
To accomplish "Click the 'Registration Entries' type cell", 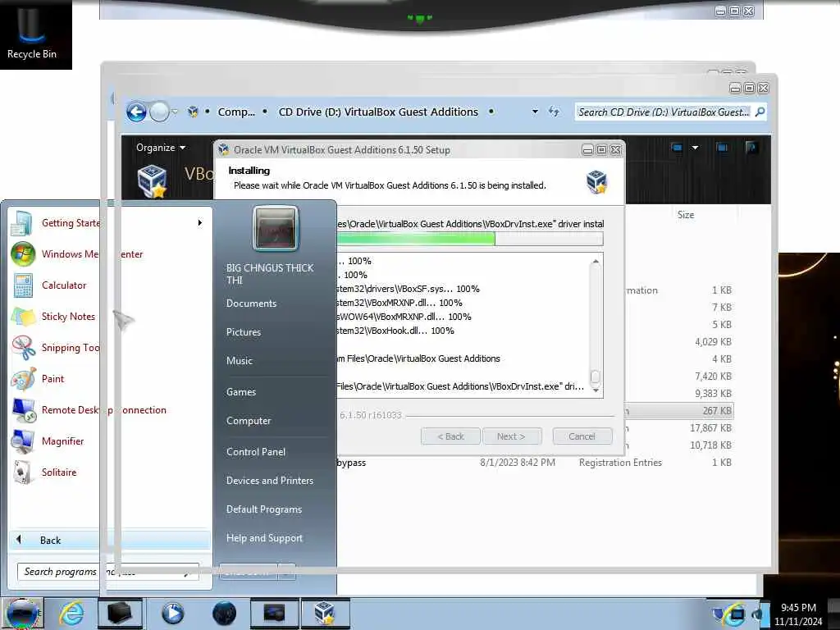I will click(x=620, y=463).
